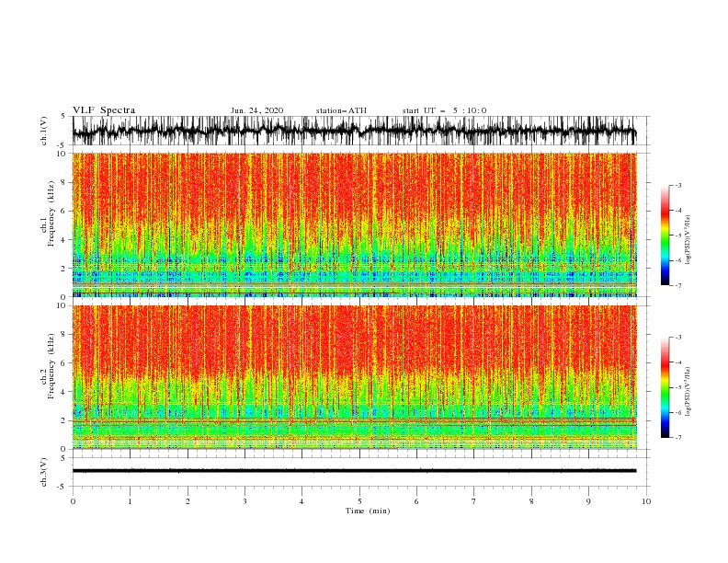
Task: Click the time axis tick label "8"
Action: tap(531, 501)
